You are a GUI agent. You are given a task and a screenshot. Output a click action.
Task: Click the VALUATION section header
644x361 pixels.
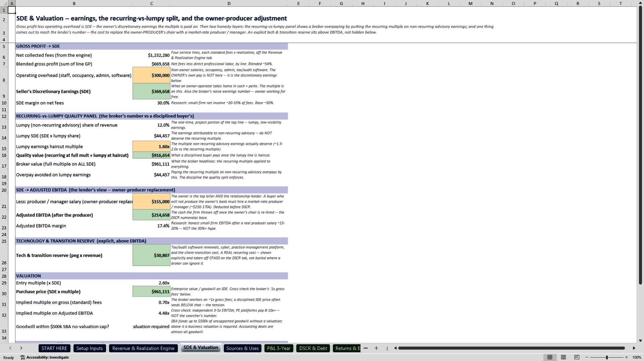point(152,276)
